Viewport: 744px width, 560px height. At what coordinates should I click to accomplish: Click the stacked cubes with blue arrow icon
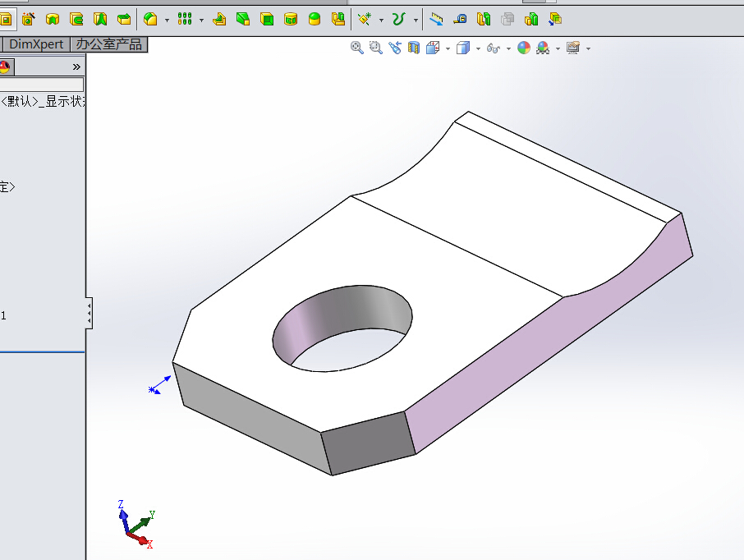coord(554,19)
